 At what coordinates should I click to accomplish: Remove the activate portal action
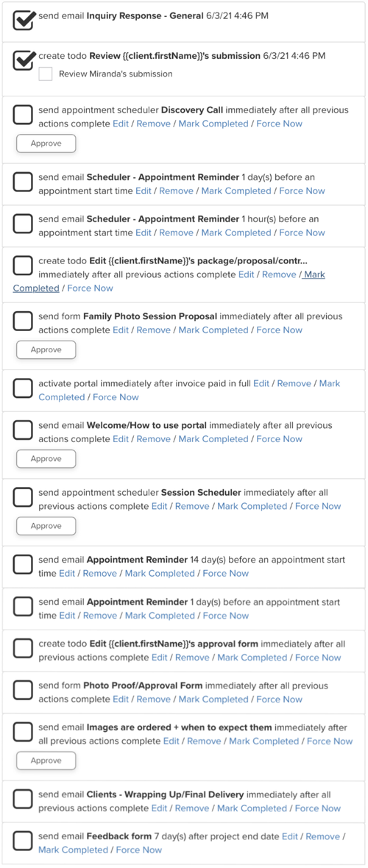pyautogui.click(x=294, y=383)
